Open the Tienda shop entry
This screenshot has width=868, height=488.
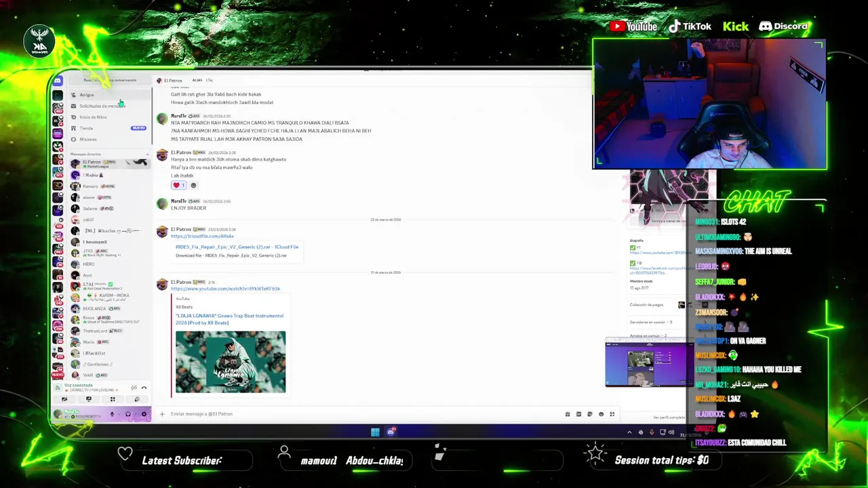pos(111,128)
